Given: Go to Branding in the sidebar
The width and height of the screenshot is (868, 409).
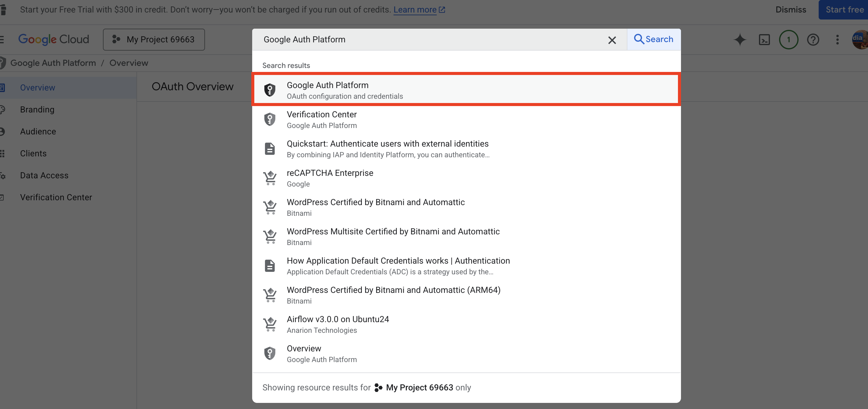Looking at the screenshot, I should click(x=37, y=110).
